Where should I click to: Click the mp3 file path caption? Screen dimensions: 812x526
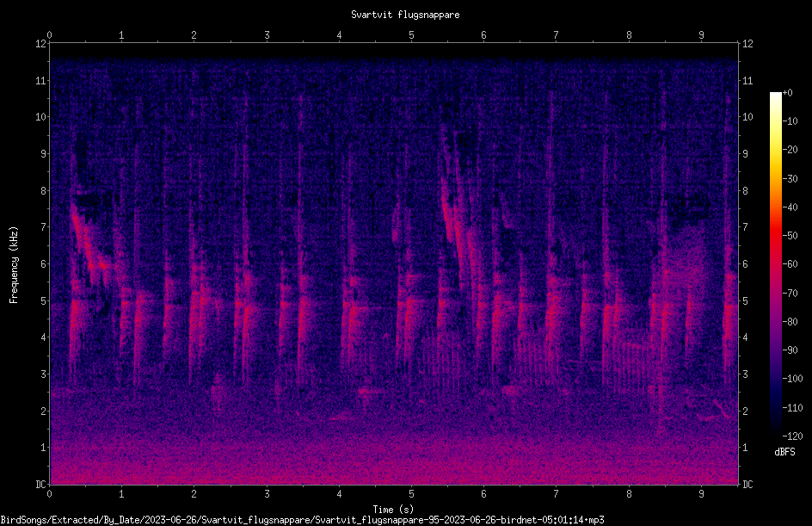(x=302, y=520)
